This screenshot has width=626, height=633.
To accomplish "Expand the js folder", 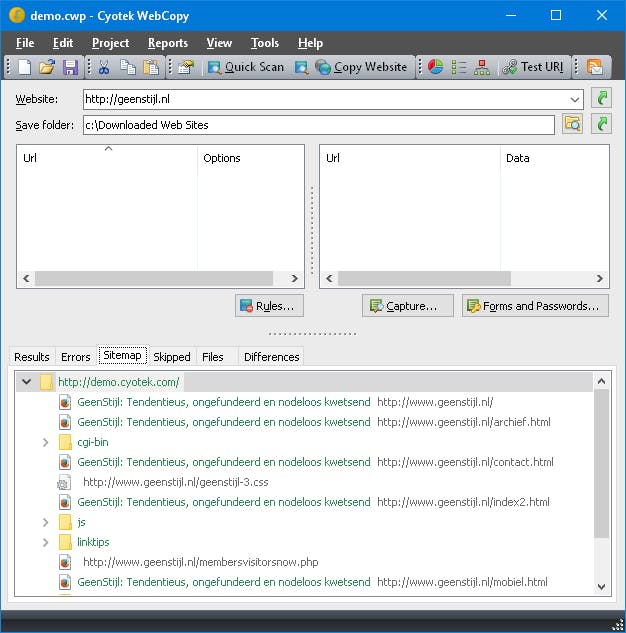I will point(46,522).
